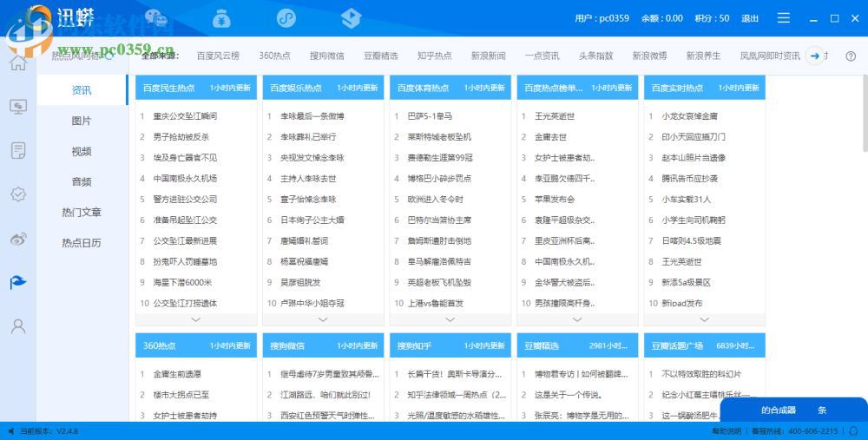Open headline 海星下潜6000米
This screenshot has height=440, width=868.
[x=182, y=282]
